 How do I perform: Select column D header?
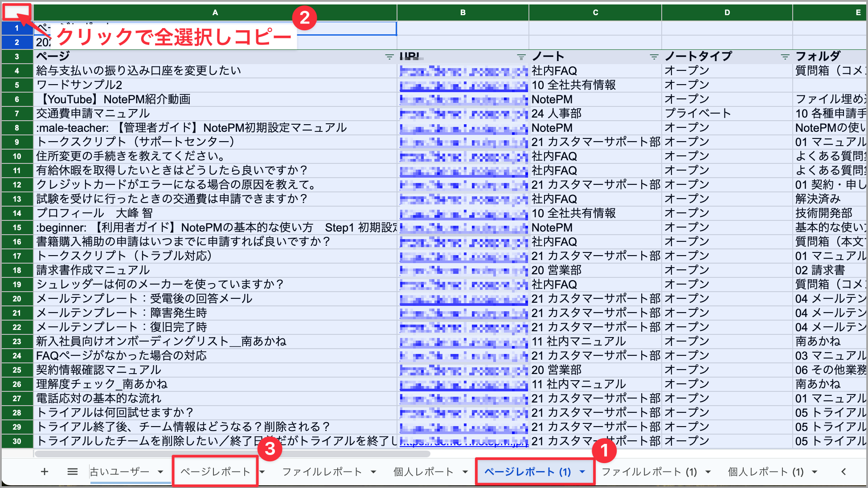(727, 12)
